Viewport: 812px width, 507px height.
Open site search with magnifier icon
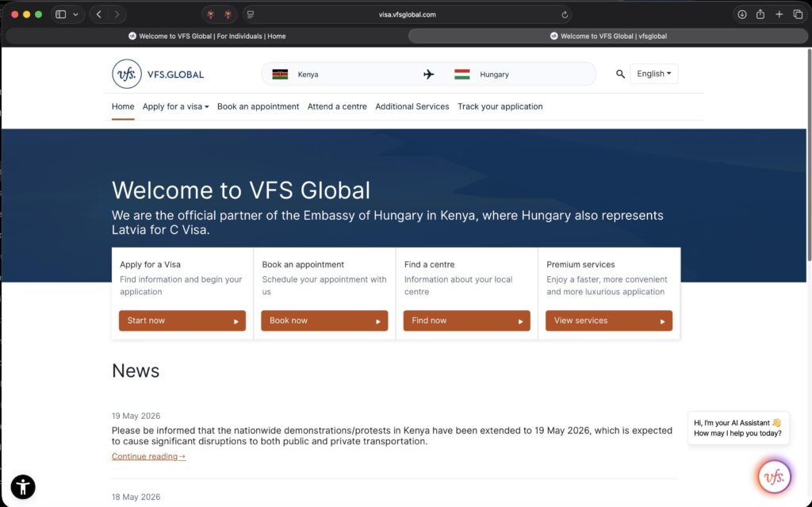pyautogui.click(x=620, y=74)
